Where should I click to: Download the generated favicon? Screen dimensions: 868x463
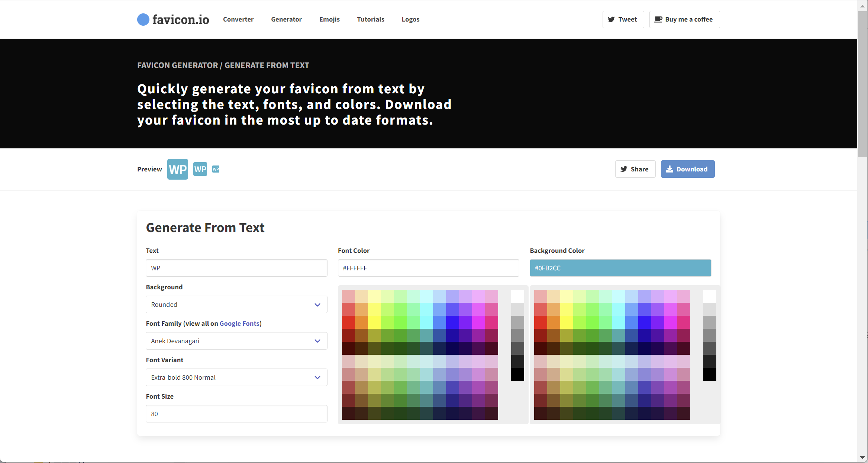687,169
